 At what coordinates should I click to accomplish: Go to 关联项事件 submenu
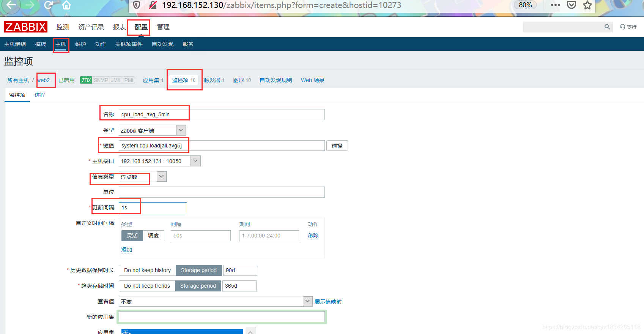(x=129, y=44)
